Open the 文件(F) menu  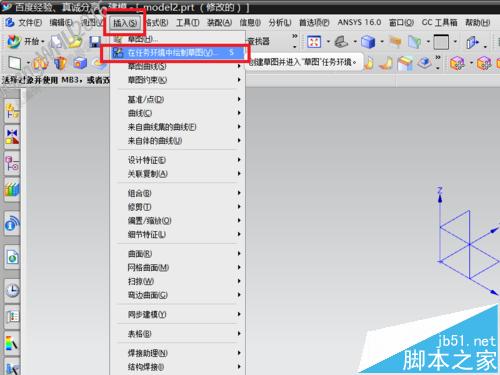(30, 23)
